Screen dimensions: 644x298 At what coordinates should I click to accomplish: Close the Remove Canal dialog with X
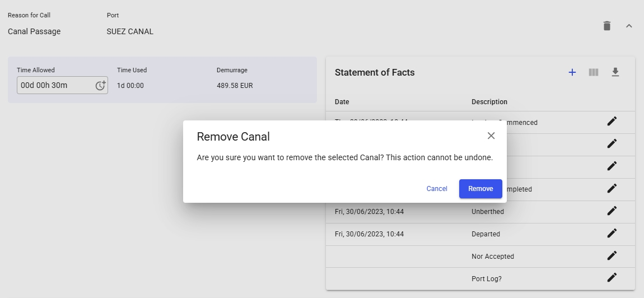tap(491, 136)
